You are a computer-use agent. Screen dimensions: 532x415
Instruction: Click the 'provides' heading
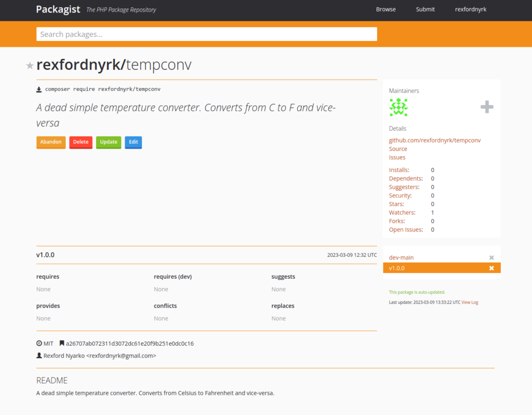[x=48, y=306]
